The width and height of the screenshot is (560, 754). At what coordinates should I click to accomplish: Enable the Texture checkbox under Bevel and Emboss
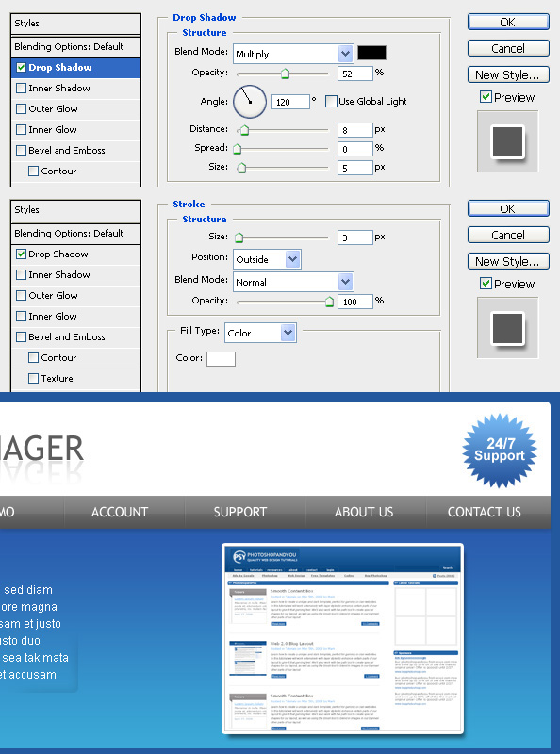[33, 379]
